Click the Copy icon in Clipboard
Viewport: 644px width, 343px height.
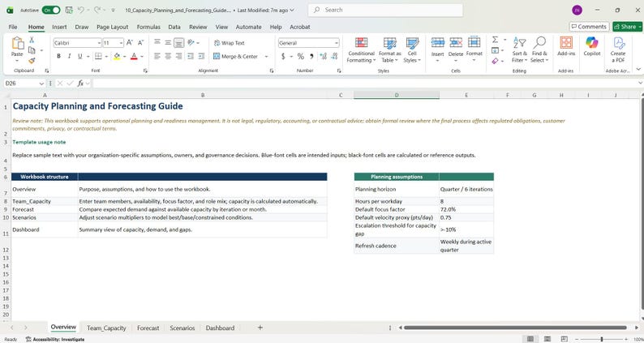pos(32,50)
